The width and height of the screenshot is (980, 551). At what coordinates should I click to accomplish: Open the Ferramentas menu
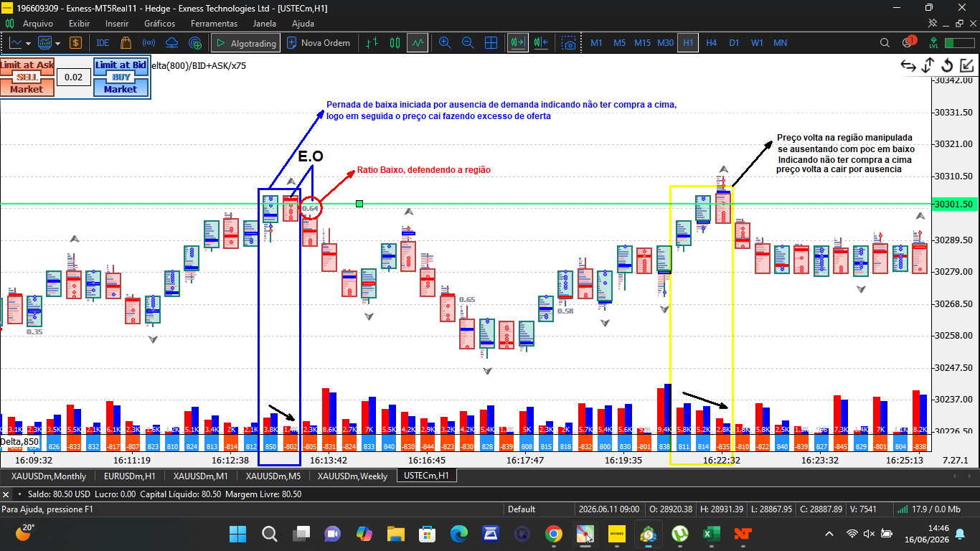coord(214,24)
